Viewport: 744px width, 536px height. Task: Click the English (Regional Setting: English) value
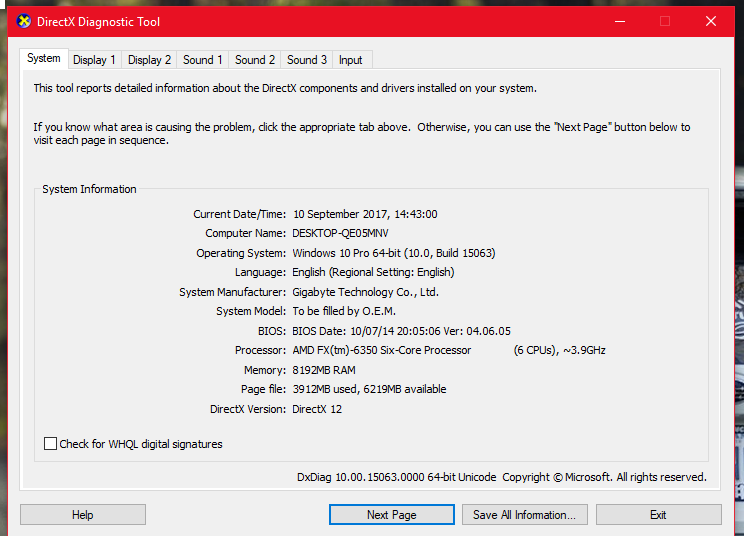coord(373,272)
